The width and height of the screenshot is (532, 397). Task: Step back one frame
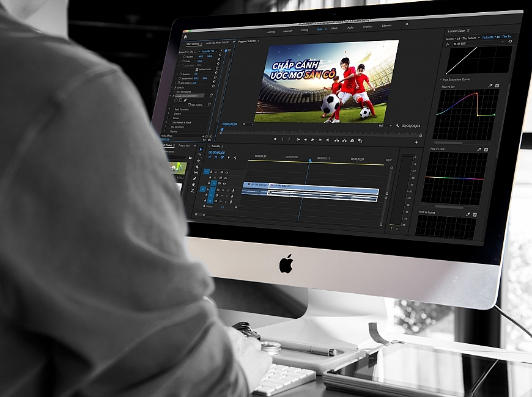coord(305,139)
